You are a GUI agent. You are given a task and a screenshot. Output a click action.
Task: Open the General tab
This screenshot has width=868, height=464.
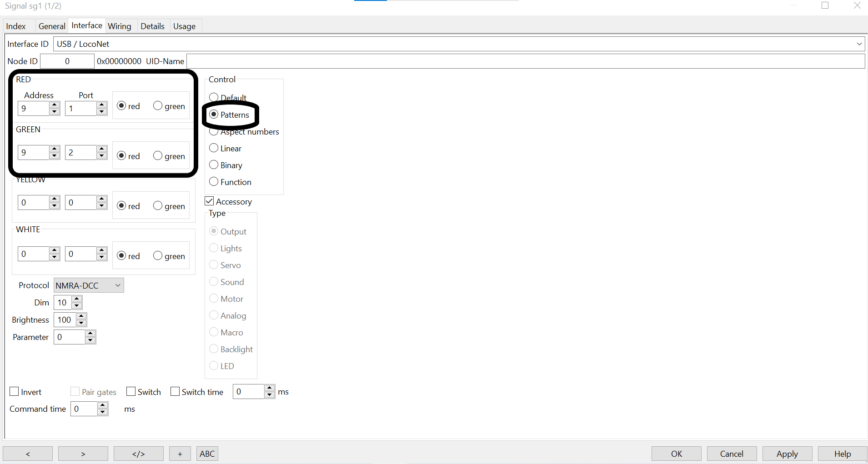click(x=52, y=26)
